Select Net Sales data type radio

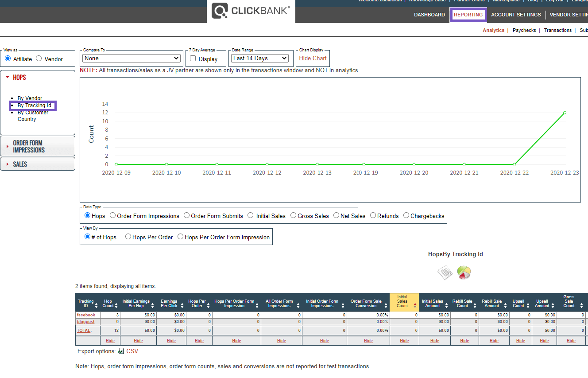pyautogui.click(x=337, y=215)
